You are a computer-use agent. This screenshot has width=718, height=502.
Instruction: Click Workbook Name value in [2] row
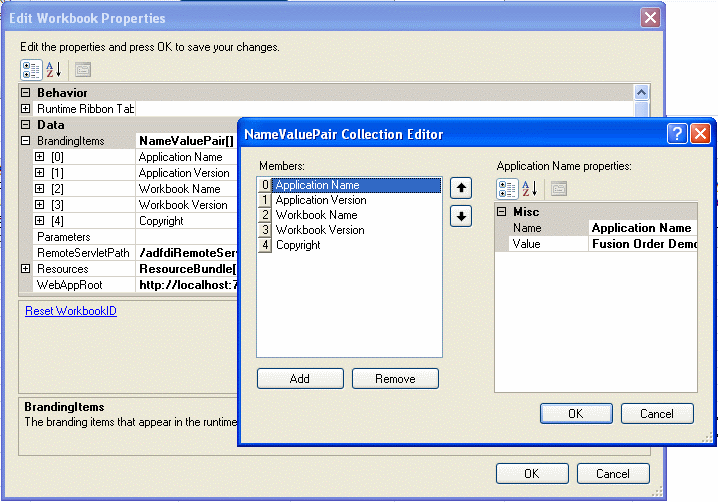[x=187, y=189]
